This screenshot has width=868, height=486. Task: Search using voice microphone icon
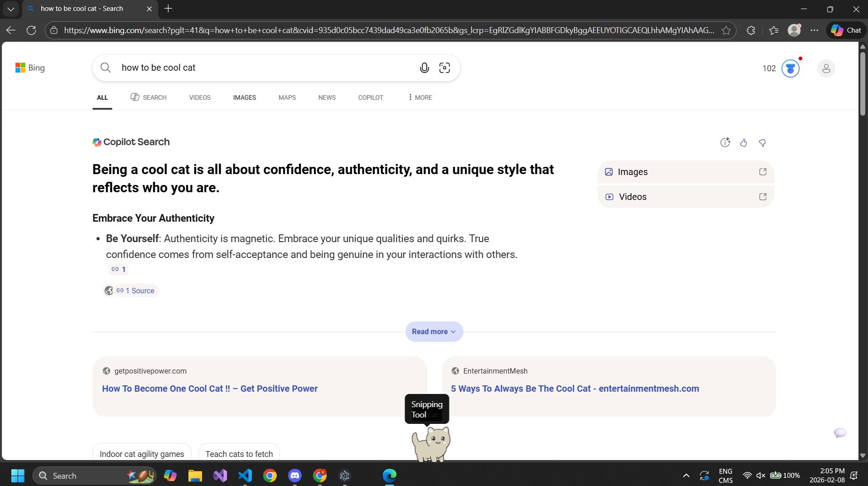(424, 68)
